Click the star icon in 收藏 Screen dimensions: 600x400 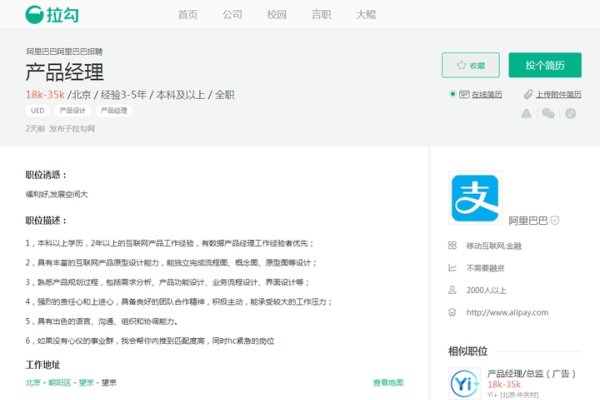461,65
